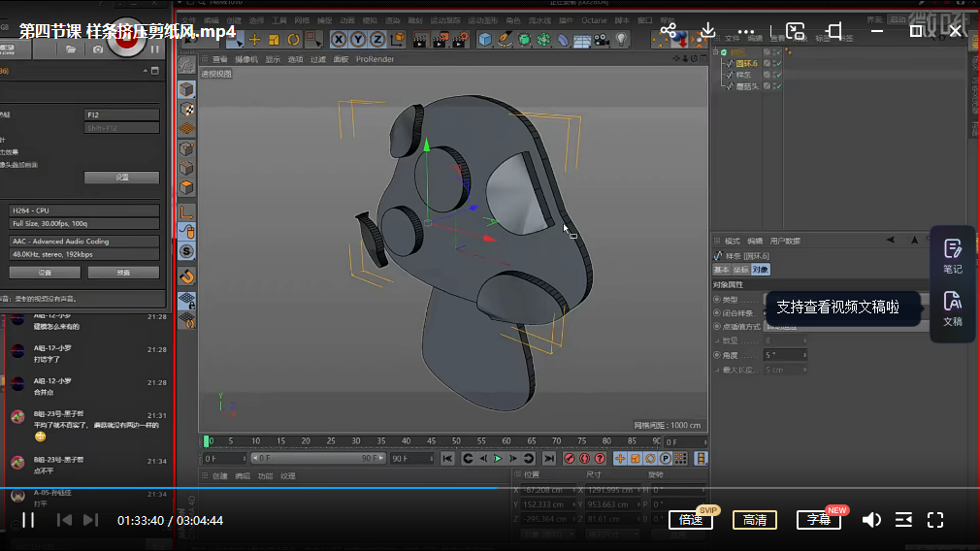Pause the video playback
The image size is (980, 551).
coord(28,520)
